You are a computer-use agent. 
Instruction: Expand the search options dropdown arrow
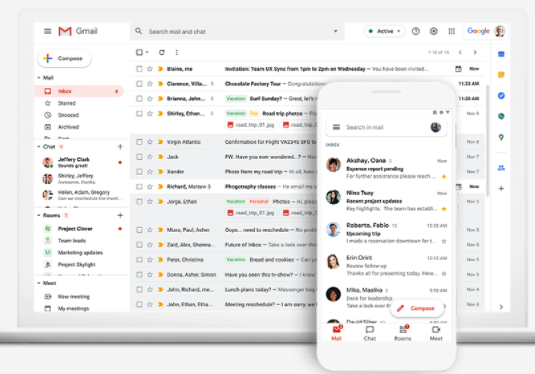tap(335, 31)
